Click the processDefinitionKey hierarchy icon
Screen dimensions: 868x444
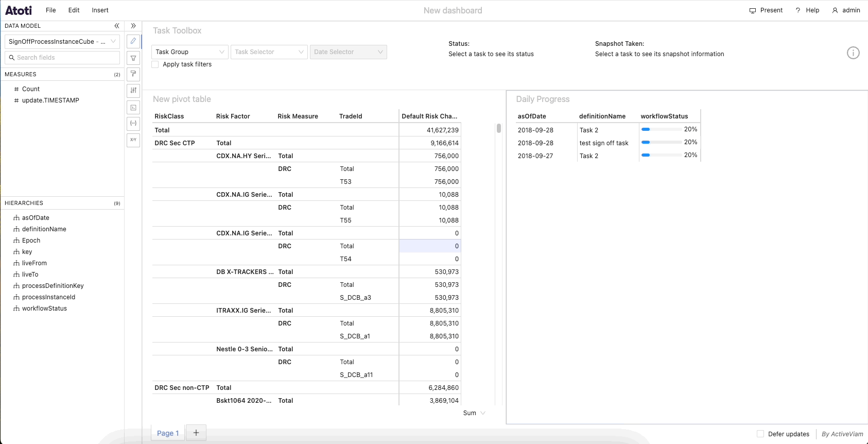[x=16, y=286]
